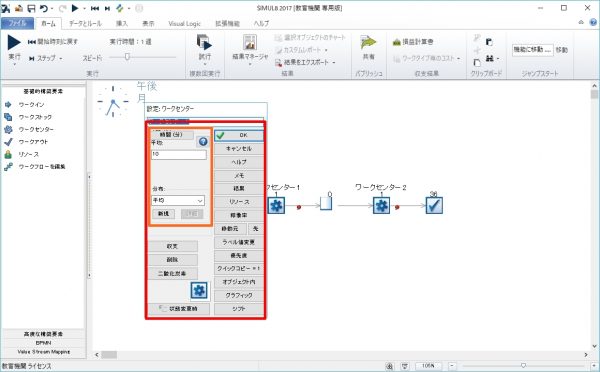Viewport: 600px width, 372px height.
Task: Click the copy icon in クリップボード group
Action: [477, 62]
